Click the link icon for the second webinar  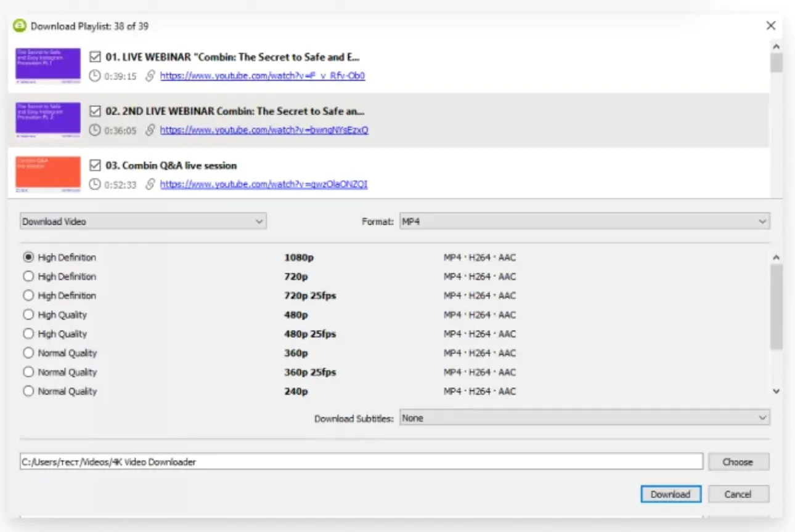pyautogui.click(x=150, y=130)
